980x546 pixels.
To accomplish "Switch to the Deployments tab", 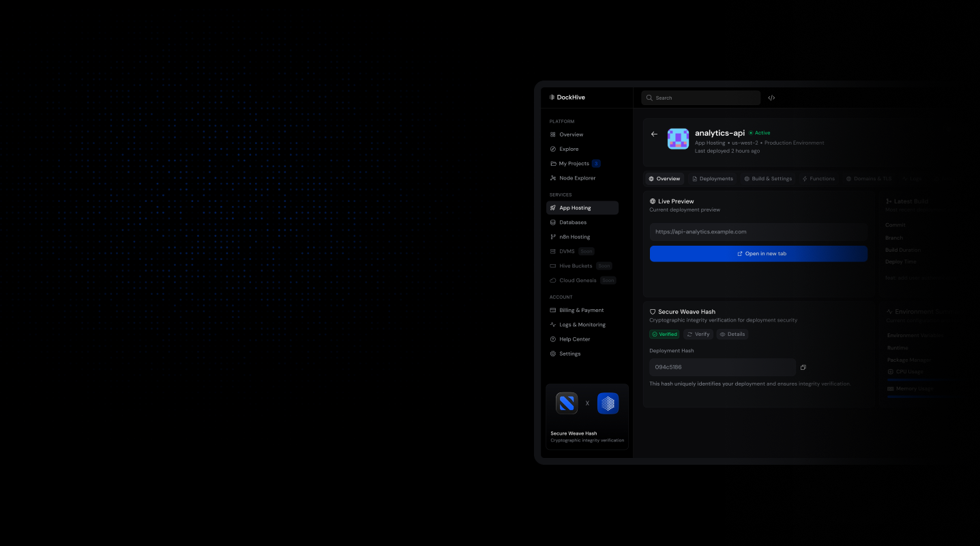I will pyautogui.click(x=713, y=178).
